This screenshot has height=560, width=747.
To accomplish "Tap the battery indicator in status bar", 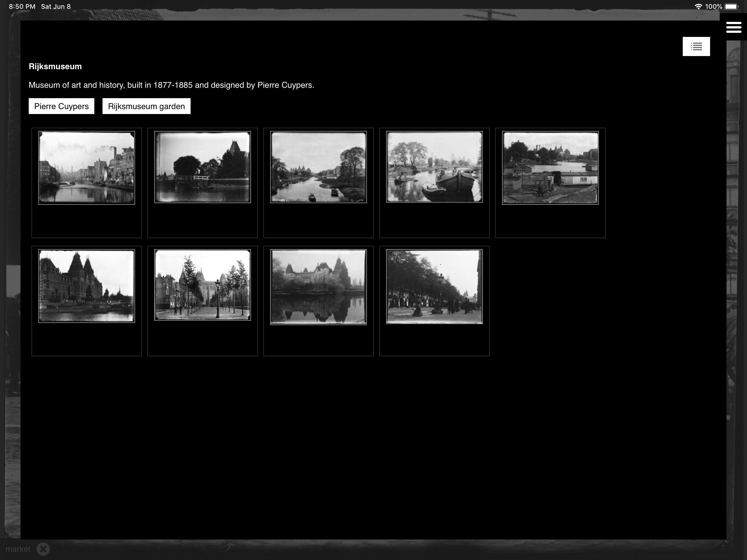I will 731,6.
